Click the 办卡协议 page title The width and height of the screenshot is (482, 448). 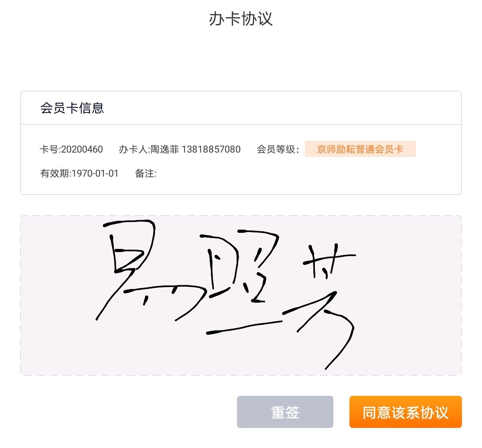tap(241, 18)
